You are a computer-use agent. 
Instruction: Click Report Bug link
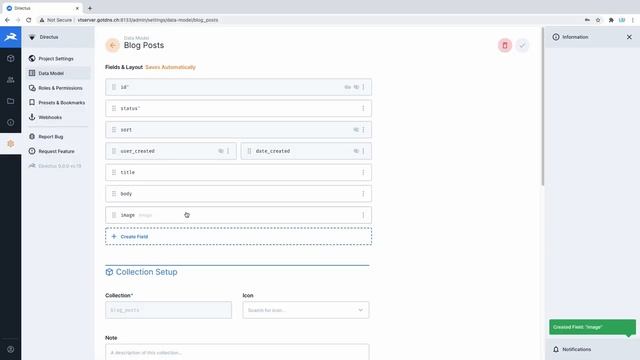(x=58, y=136)
